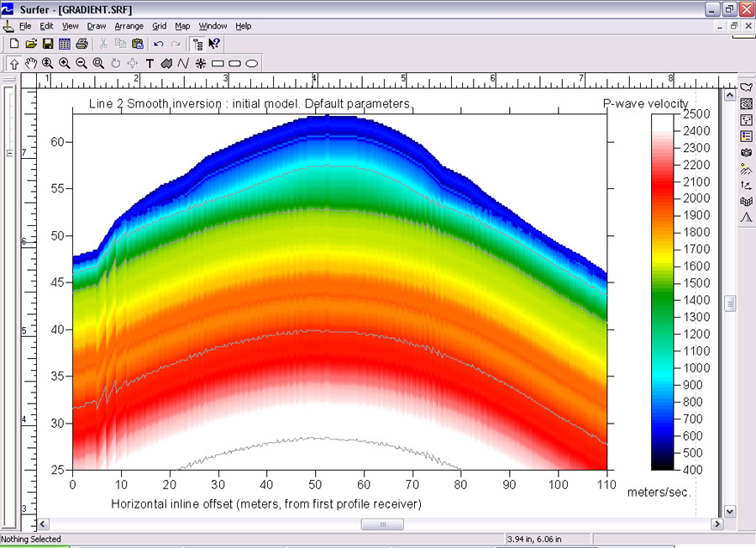Open the Grid menu
Screen dimensions: 756x548
click(x=159, y=26)
